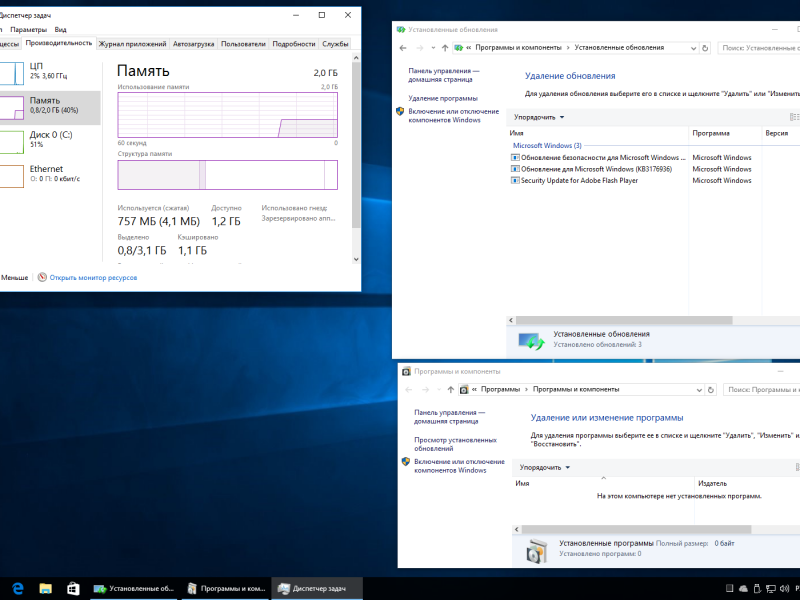The image size is (800, 600).
Task: Refresh the Установленные обновления window
Action: [705, 48]
